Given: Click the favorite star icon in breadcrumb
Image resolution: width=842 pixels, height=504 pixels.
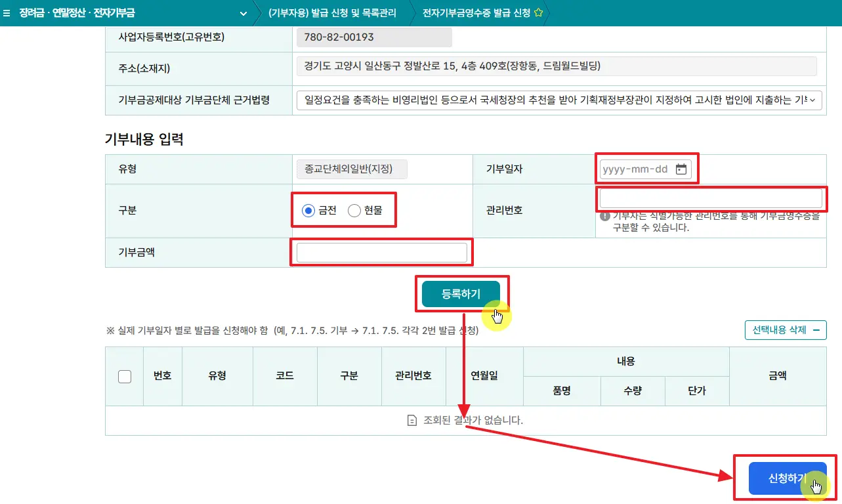Looking at the screenshot, I should [538, 12].
